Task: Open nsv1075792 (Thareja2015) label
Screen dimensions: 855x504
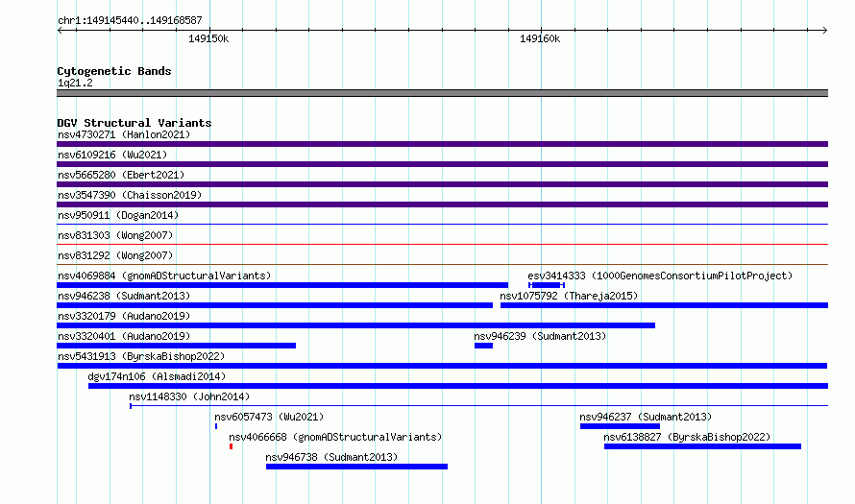Action: [569, 296]
